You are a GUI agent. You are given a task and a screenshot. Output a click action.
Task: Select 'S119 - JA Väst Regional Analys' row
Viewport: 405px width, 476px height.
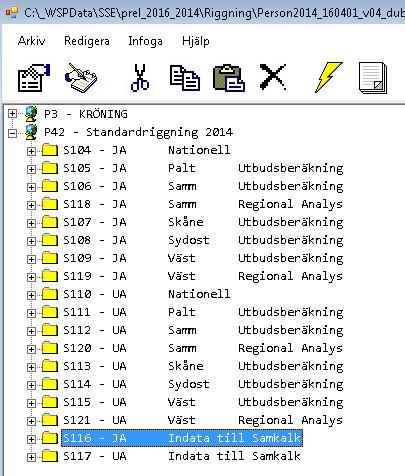(x=203, y=276)
